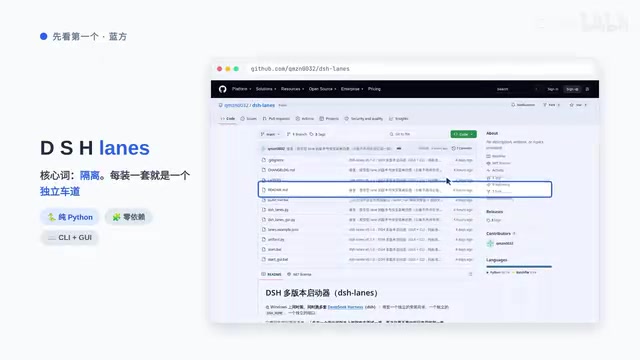Open the 7 Commits history link
Viewport: 640px width, 360px height.
tap(462, 149)
